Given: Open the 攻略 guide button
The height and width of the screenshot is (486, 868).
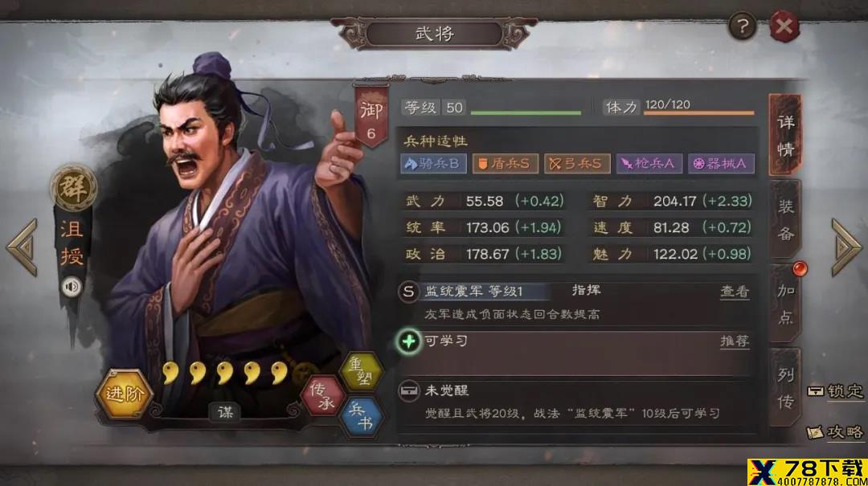Looking at the screenshot, I should [x=835, y=431].
